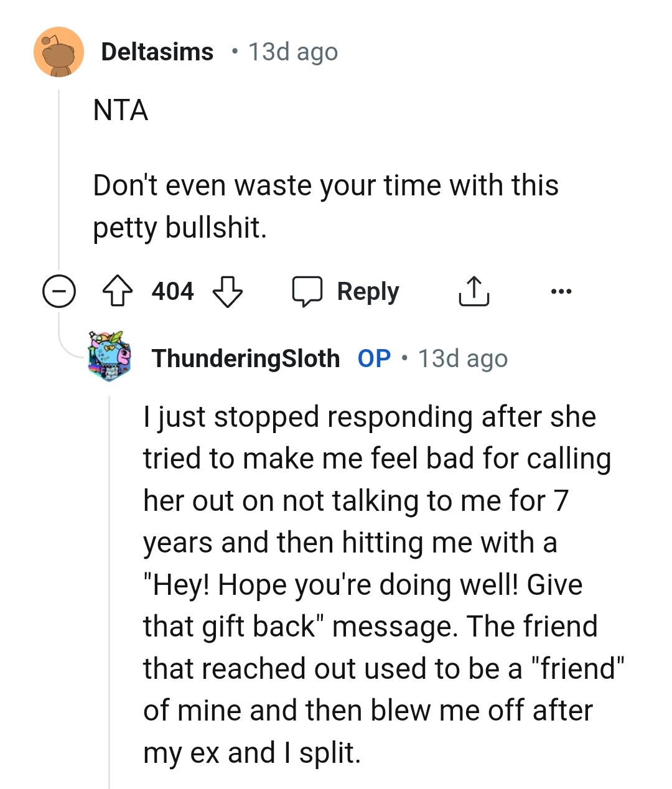Click the 404 vote count
672x789 pixels.
point(172,291)
